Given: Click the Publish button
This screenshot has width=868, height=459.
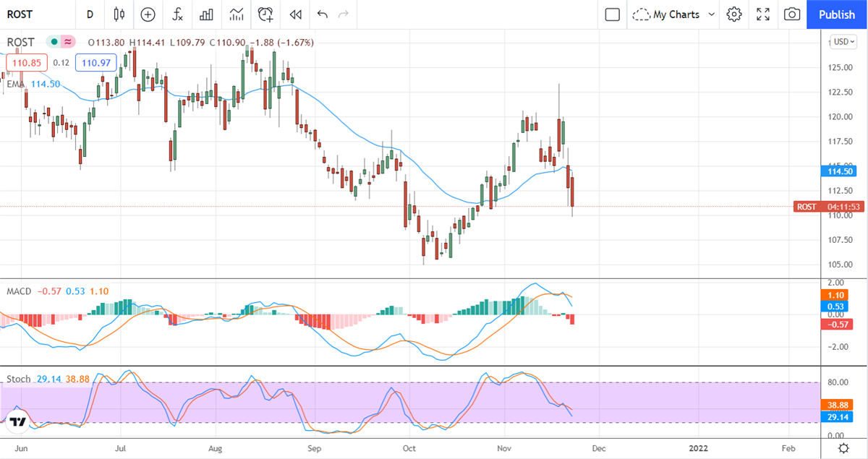Looking at the screenshot, I should pyautogui.click(x=837, y=14).
